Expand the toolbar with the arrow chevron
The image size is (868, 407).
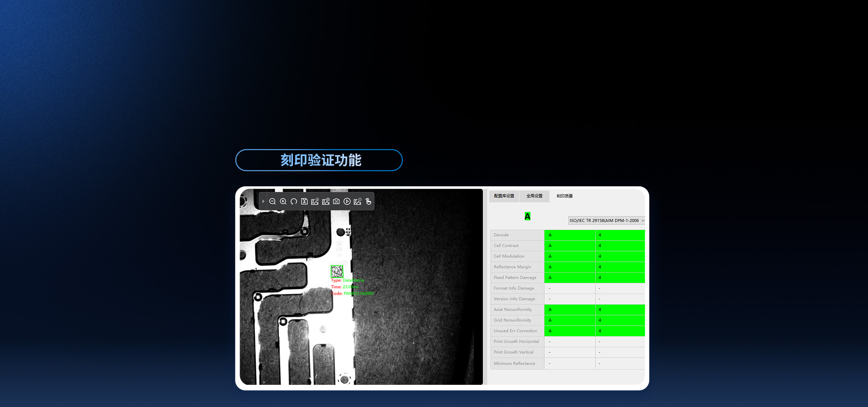click(x=263, y=201)
